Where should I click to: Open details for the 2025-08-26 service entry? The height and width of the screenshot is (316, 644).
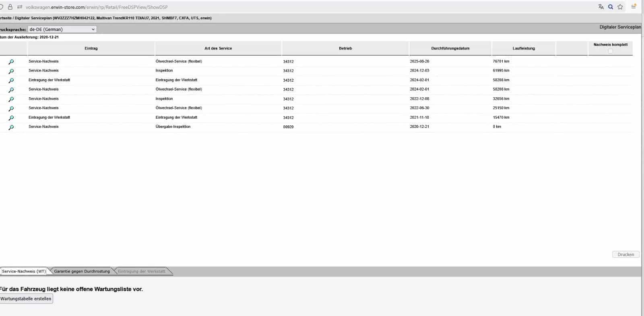tap(11, 62)
